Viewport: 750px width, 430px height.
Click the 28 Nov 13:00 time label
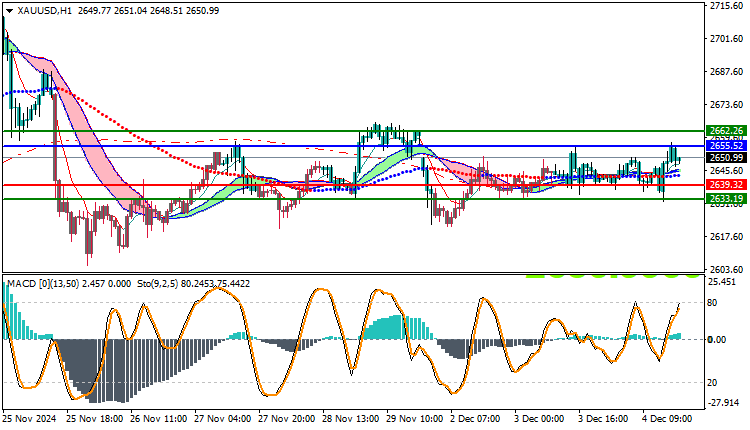pos(351,419)
